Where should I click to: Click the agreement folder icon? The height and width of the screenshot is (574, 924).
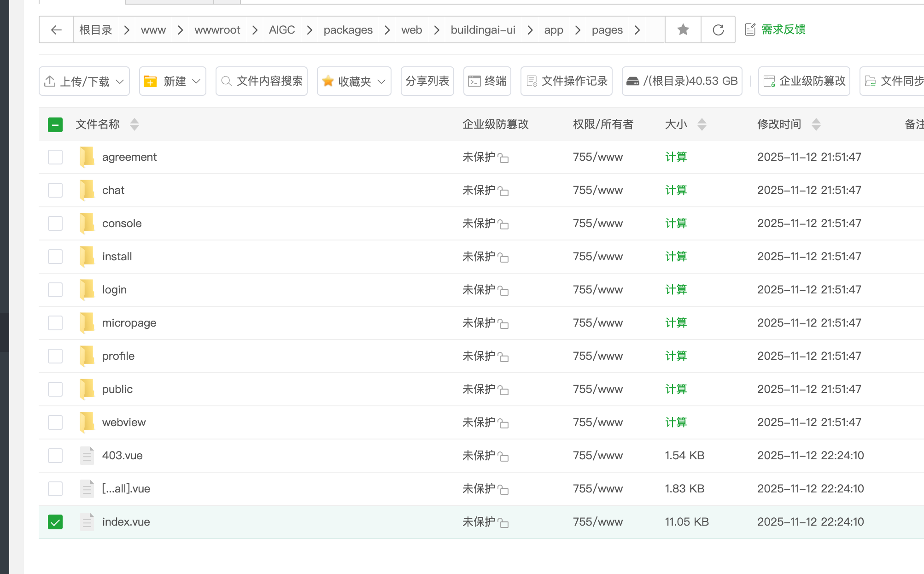(87, 157)
